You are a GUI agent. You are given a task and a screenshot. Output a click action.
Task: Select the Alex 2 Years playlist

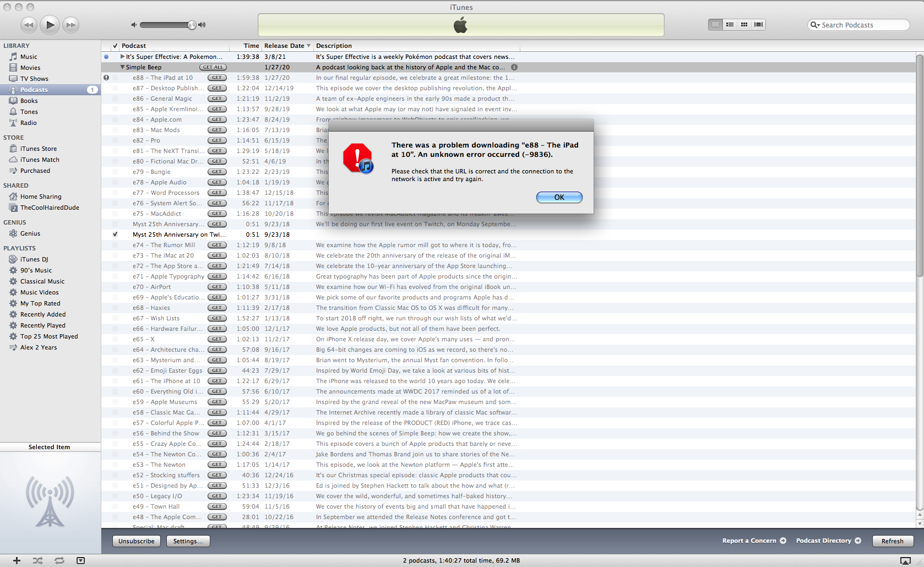pyautogui.click(x=39, y=347)
